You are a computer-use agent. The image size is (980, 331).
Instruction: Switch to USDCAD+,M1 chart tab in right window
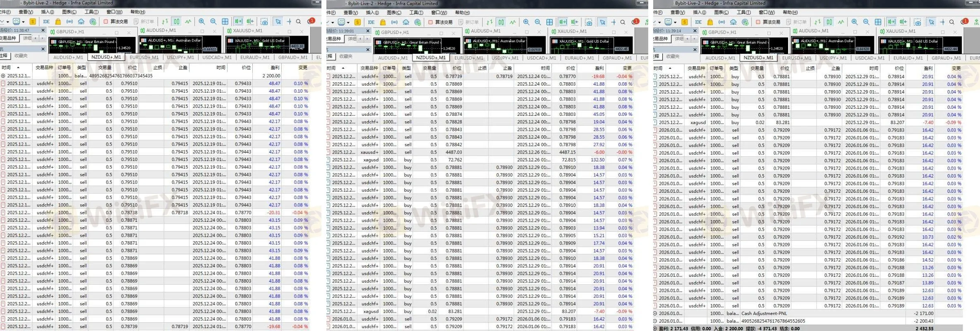point(870,58)
